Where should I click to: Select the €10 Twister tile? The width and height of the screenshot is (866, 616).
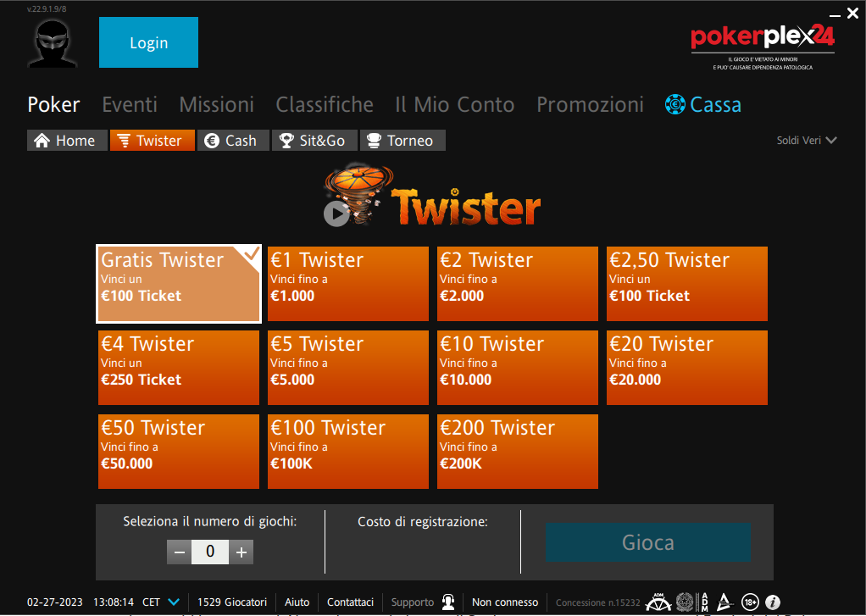518,368
